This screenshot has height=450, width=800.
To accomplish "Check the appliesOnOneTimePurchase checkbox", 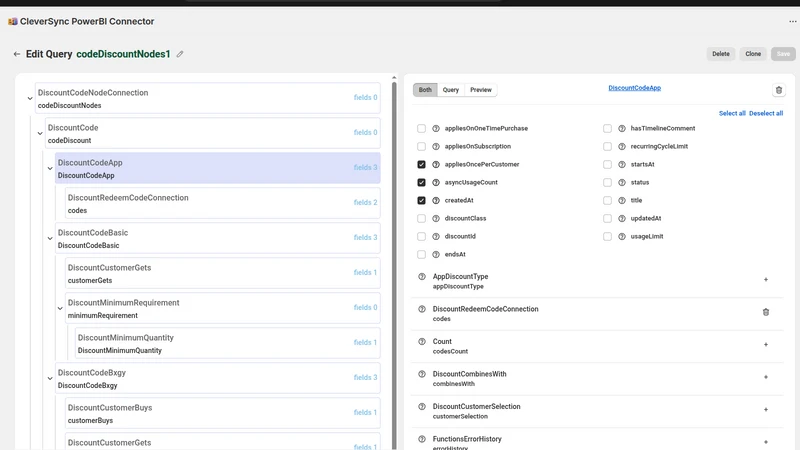I will click(x=421, y=129).
